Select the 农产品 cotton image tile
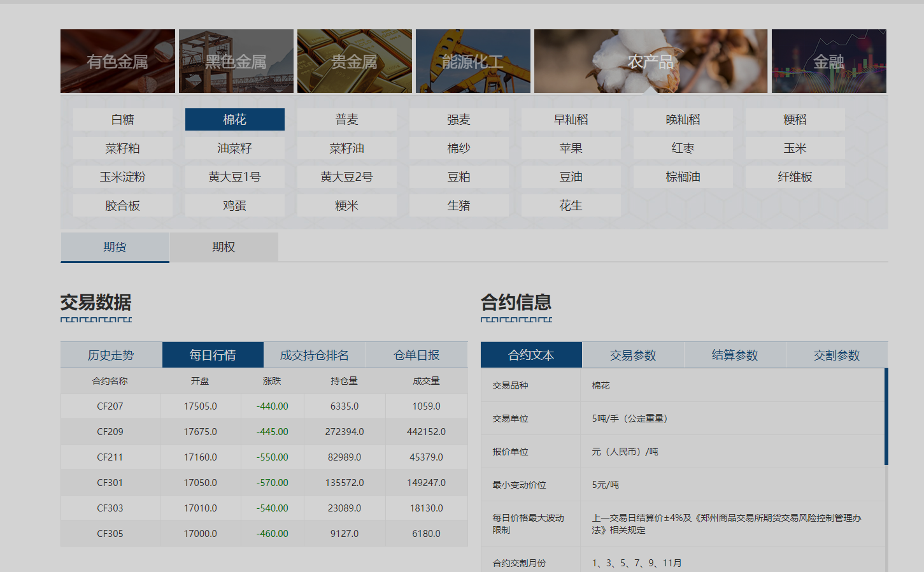Viewport: 924px width, 572px height. [x=650, y=61]
